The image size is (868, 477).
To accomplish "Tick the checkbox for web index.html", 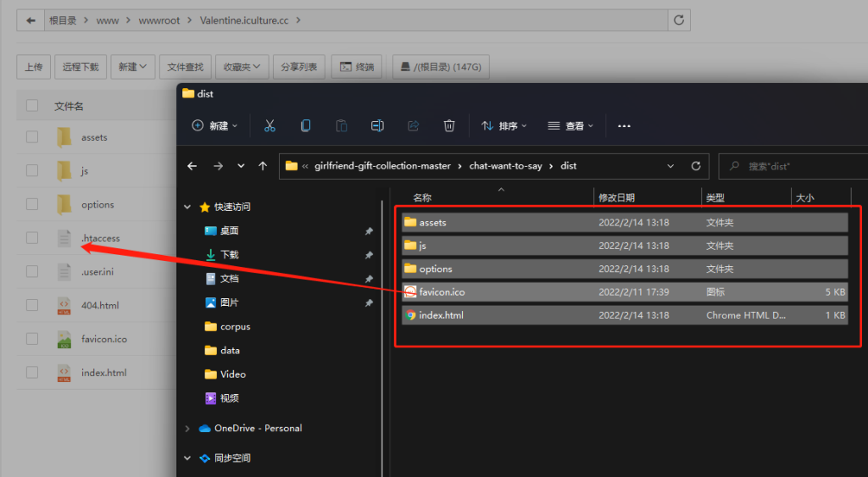I will coord(32,373).
